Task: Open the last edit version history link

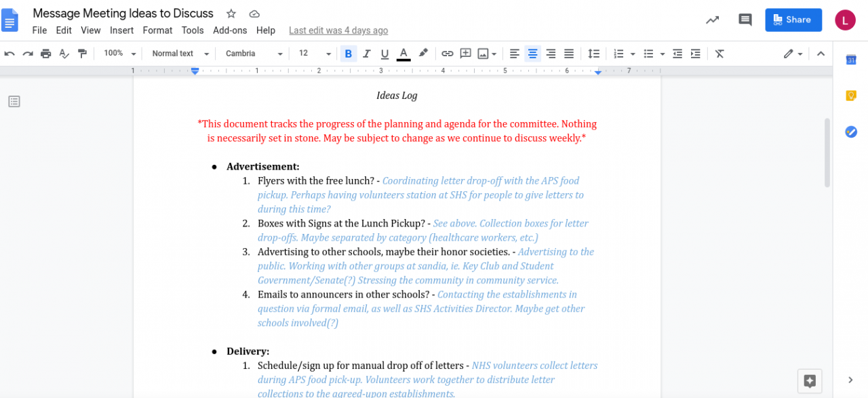Action: click(338, 31)
